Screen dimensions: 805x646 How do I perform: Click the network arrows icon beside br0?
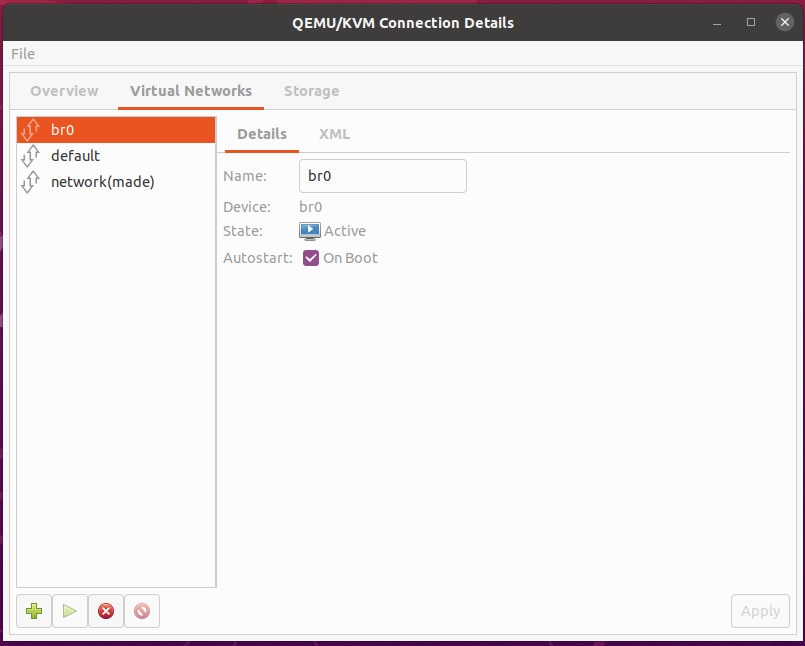(x=30, y=129)
